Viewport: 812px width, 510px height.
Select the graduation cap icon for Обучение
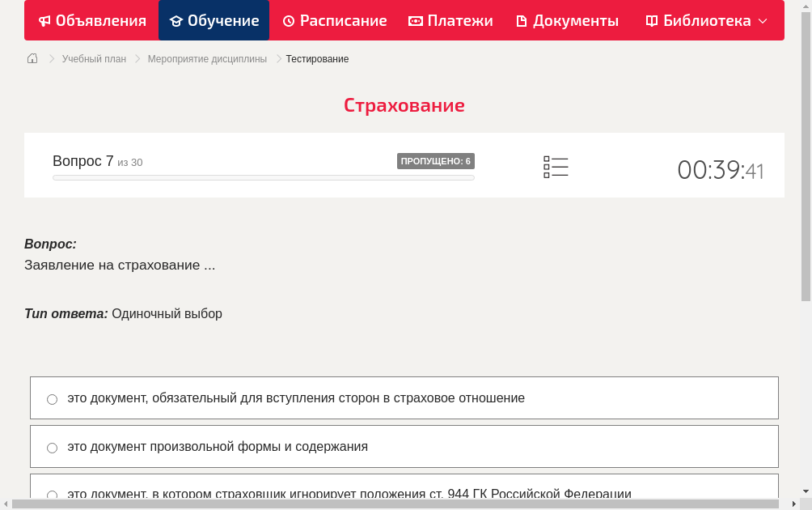point(178,20)
